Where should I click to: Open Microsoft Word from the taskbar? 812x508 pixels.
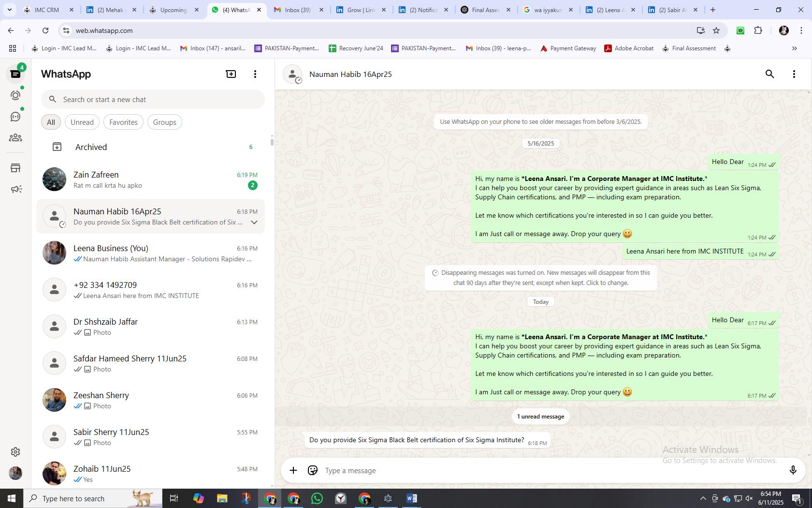click(412, 498)
